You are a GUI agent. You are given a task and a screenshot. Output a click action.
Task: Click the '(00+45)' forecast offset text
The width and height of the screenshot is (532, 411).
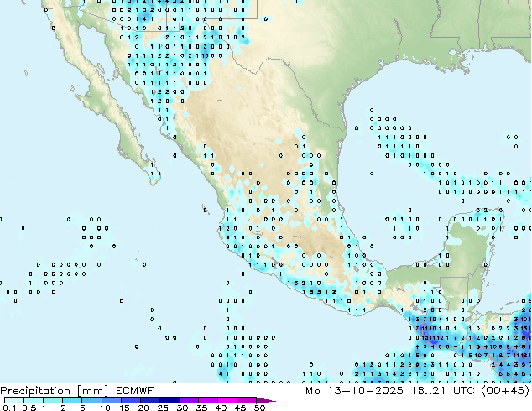click(x=505, y=391)
